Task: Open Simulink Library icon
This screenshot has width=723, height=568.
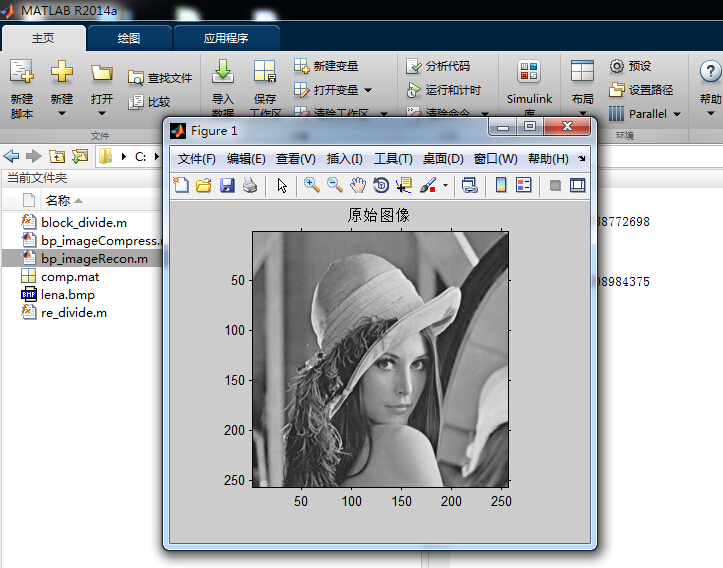Action: tap(529, 71)
